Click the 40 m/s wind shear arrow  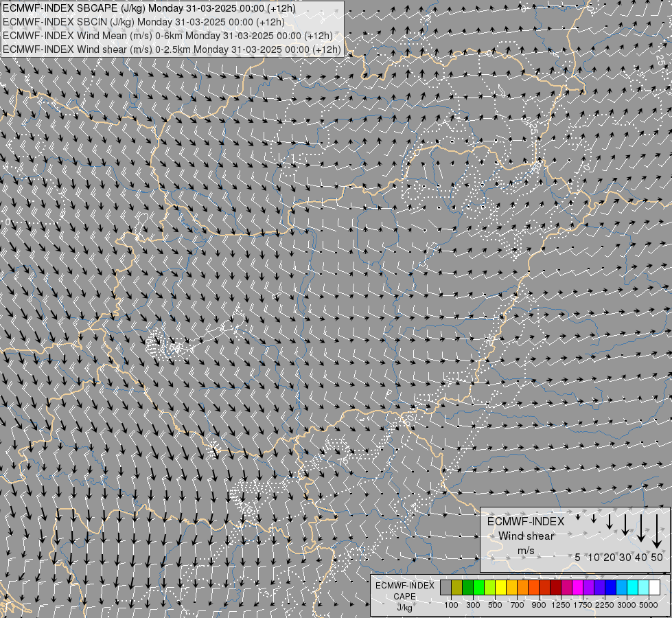coord(641,528)
